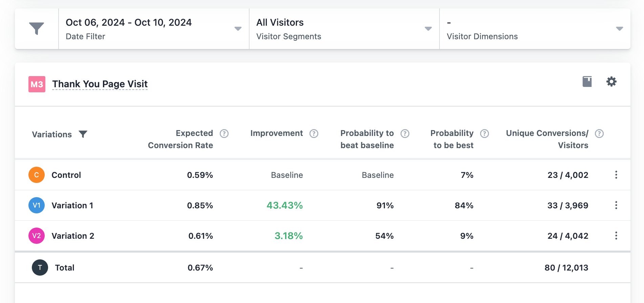
Task: Click the 7% probability to be best
Action: tap(467, 175)
